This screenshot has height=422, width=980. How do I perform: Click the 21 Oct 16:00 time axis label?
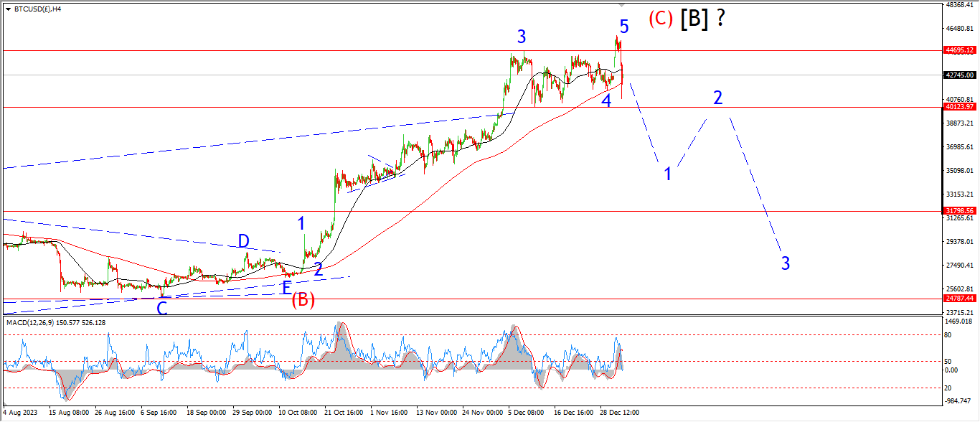coord(343,413)
